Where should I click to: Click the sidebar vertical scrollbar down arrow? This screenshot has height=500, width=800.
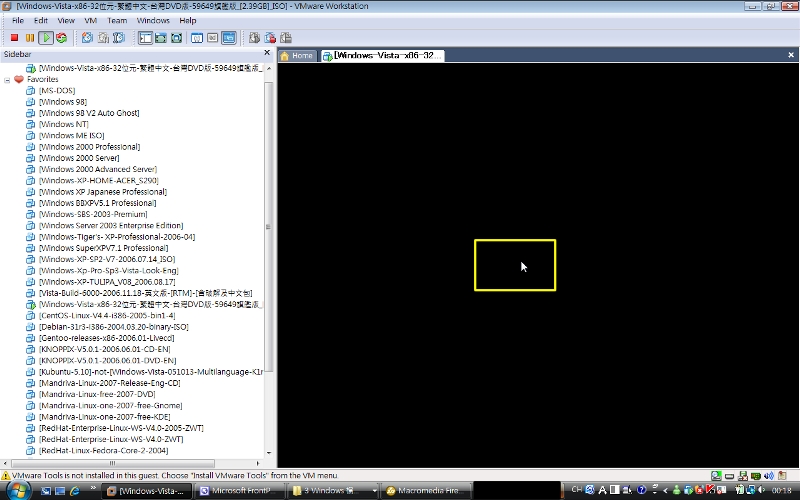[269, 453]
